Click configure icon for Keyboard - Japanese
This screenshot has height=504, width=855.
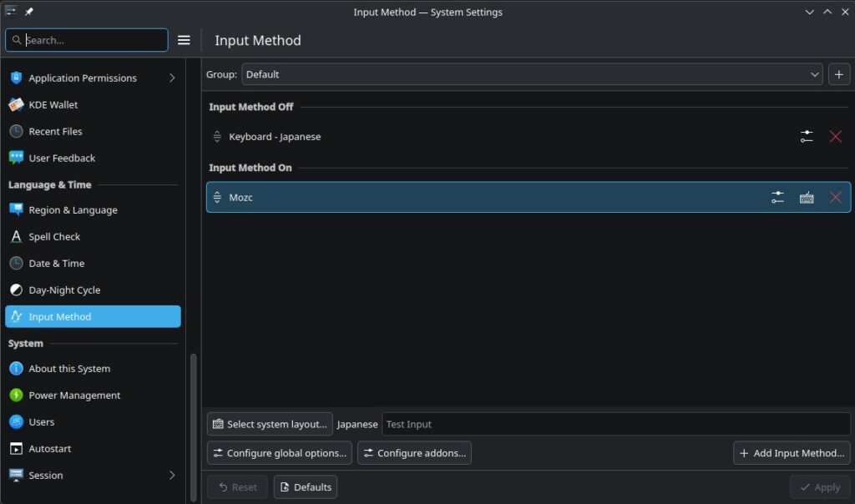(806, 137)
